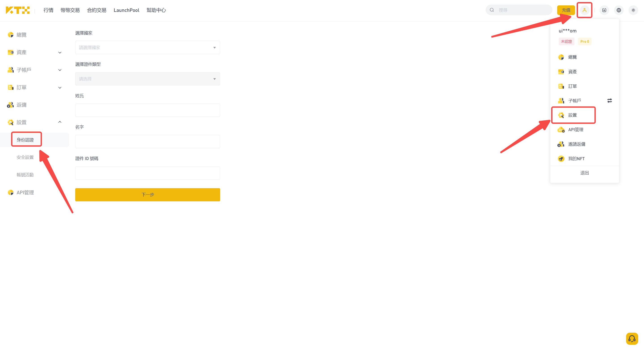Screen dimensions: 644x349
Task: Expand the 訂單 sidebar chevron
Action: click(60, 87)
